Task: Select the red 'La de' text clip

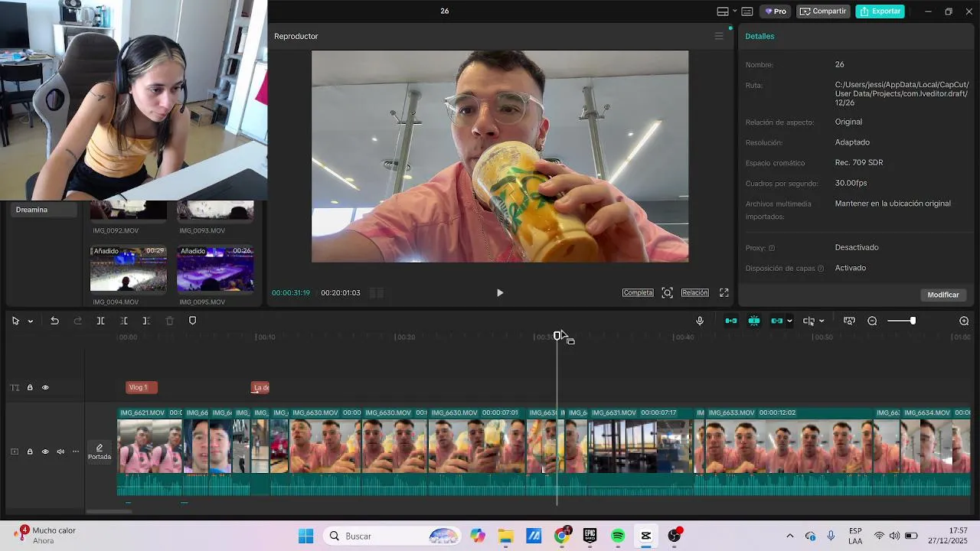Action: click(x=260, y=387)
